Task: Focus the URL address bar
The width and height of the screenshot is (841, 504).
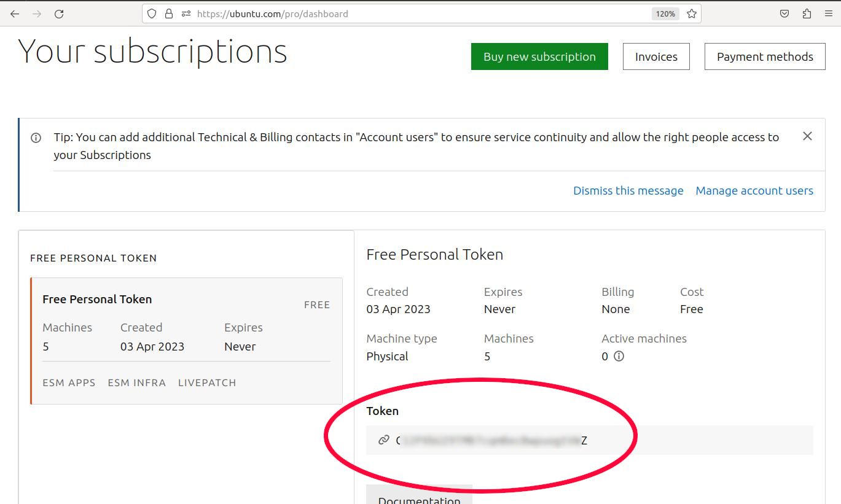Action: point(418,14)
